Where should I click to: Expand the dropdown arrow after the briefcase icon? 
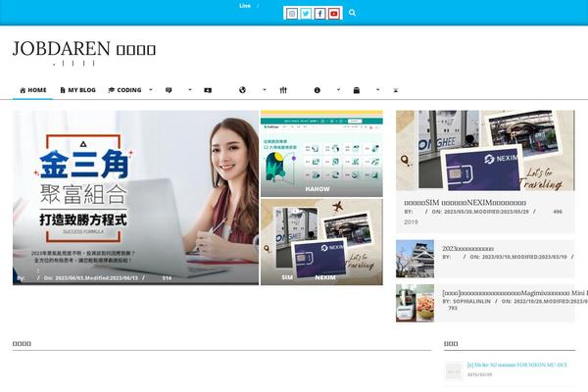coord(377,89)
